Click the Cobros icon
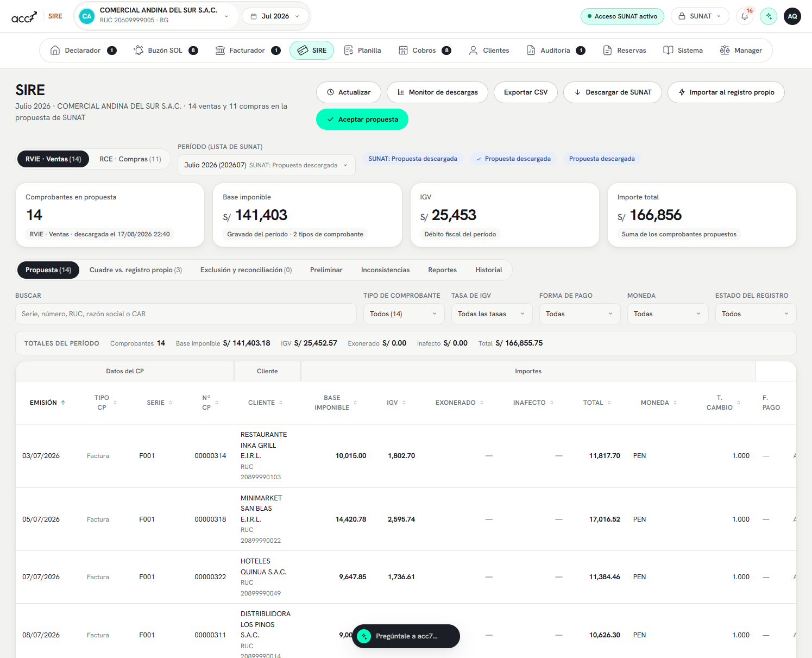 tap(403, 51)
